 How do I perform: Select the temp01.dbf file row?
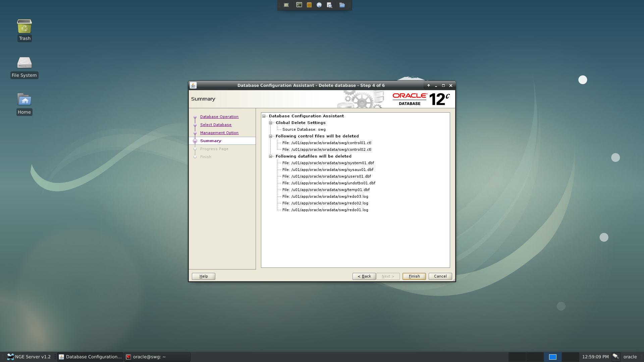[326, 190]
